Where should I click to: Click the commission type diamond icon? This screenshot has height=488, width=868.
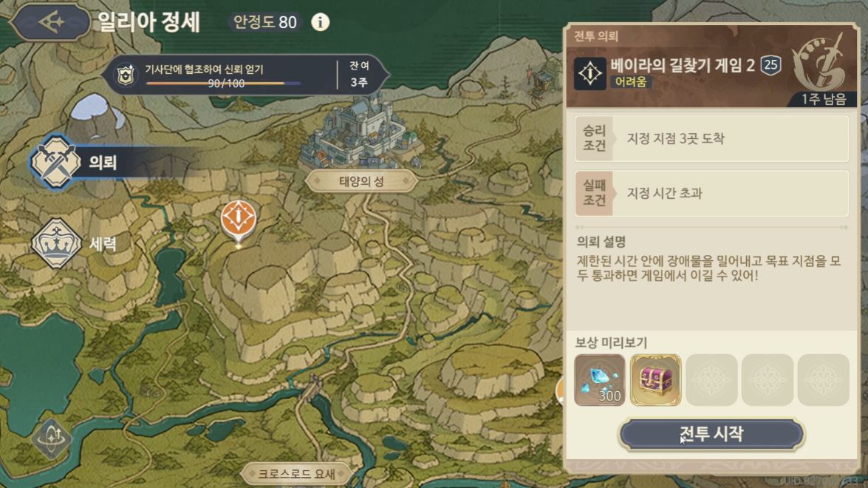pyautogui.click(x=590, y=74)
